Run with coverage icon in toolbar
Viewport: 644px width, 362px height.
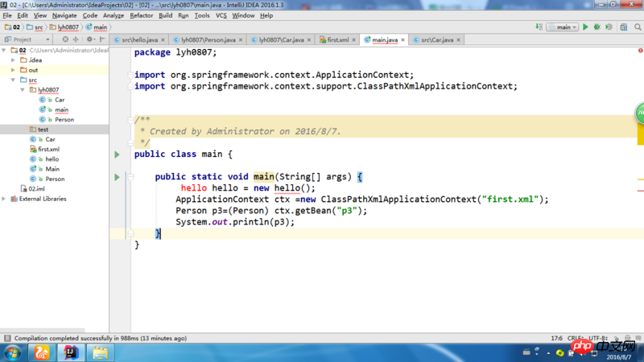click(x=609, y=27)
